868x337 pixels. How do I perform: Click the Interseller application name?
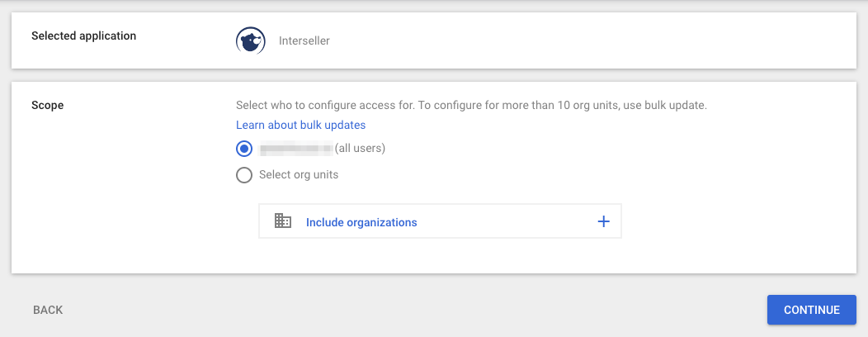click(304, 40)
